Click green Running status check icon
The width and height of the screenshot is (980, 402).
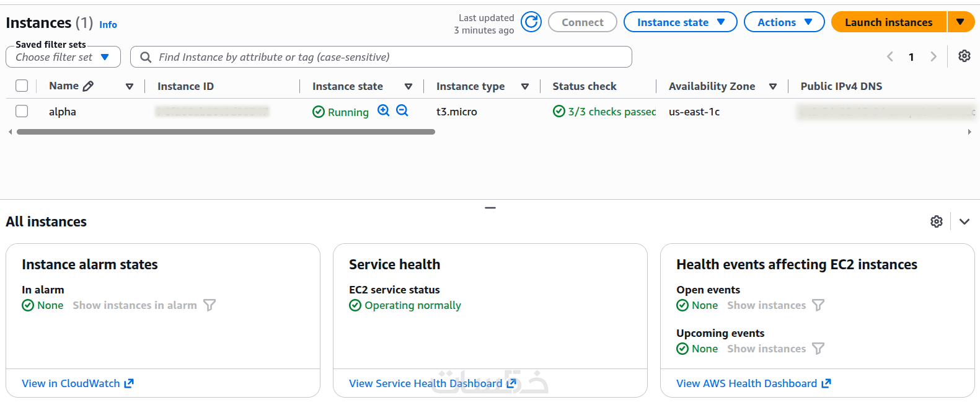click(x=319, y=112)
